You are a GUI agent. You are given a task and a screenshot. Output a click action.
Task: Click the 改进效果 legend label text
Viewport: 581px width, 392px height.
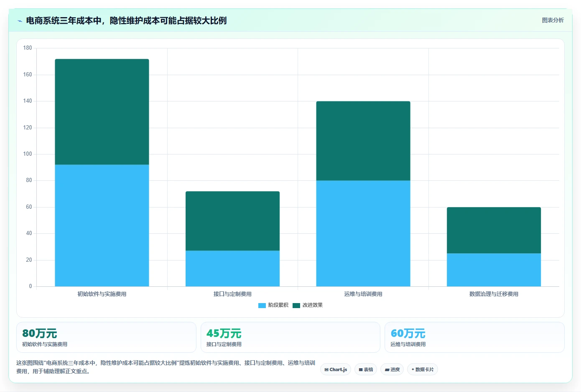point(313,305)
